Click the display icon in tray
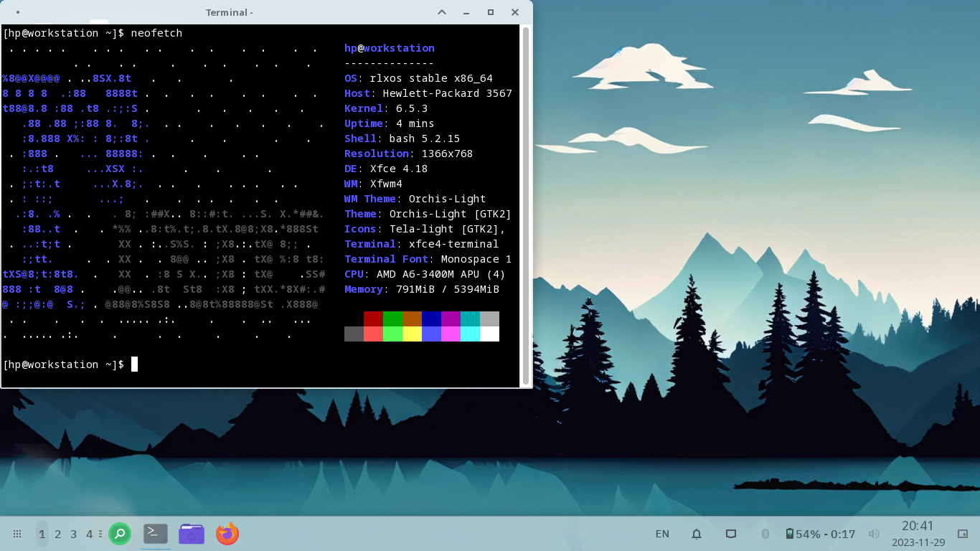The height and width of the screenshot is (551, 980). 731,534
